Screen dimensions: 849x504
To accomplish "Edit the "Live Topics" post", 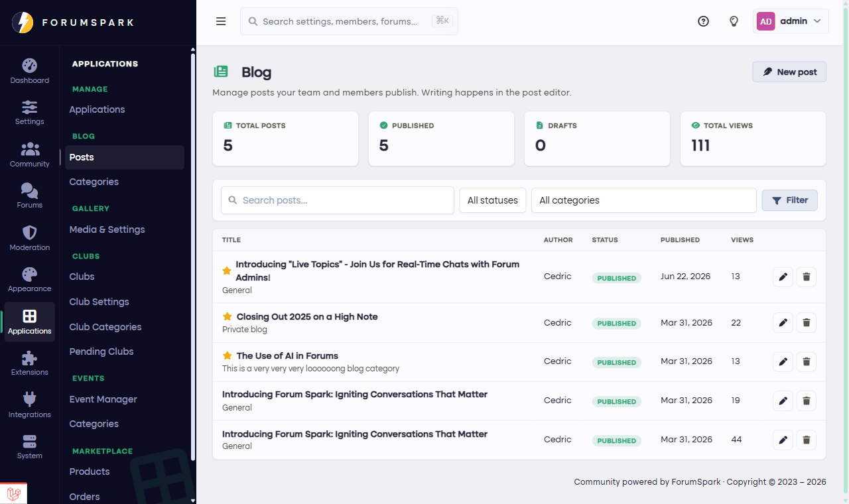I will pos(783,277).
